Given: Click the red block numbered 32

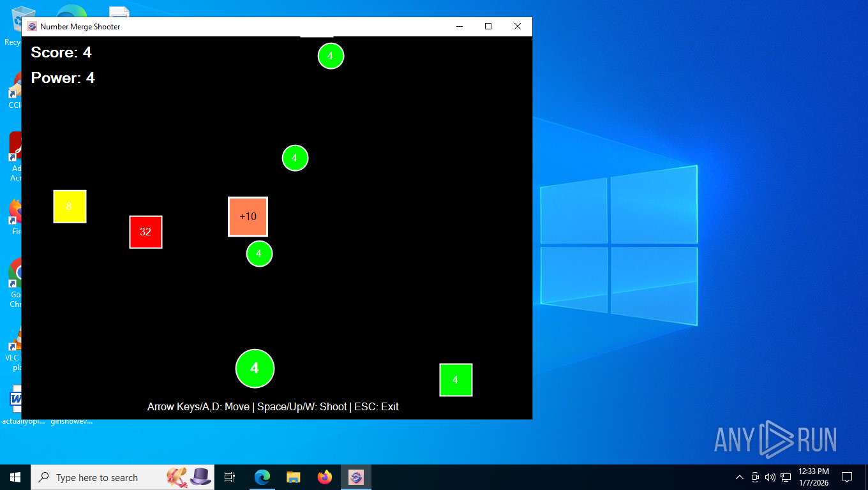Looking at the screenshot, I should pos(146,232).
